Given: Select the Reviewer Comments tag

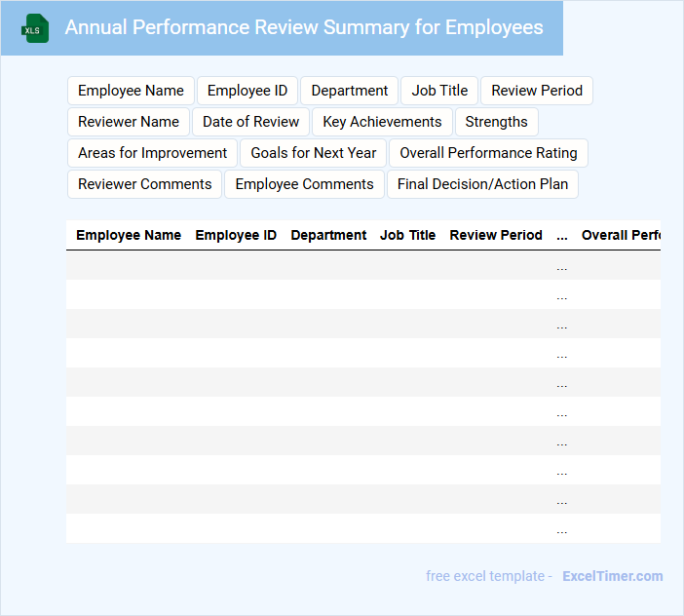Looking at the screenshot, I should [x=144, y=184].
